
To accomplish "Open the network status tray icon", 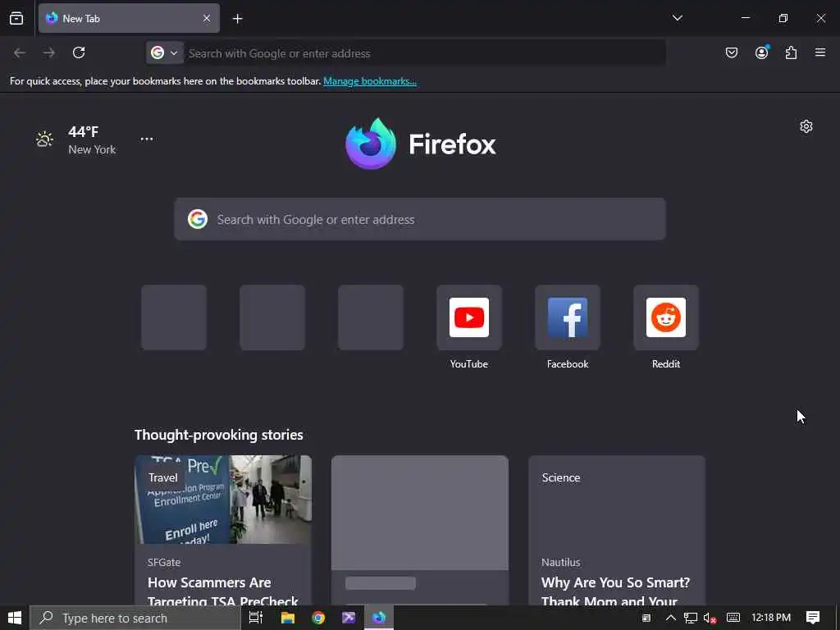I will (690, 618).
